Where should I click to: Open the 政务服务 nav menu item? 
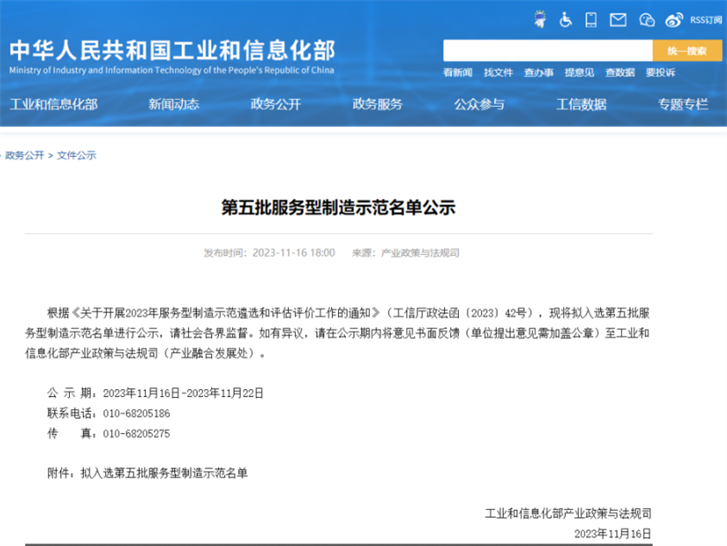[377, 104]
